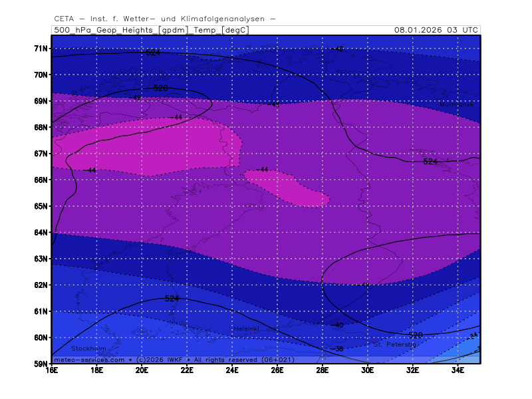532x399 pixels.
Task: Click the 524 contour label near 67N
Action: pyautogui.click(x=430, y=161)
